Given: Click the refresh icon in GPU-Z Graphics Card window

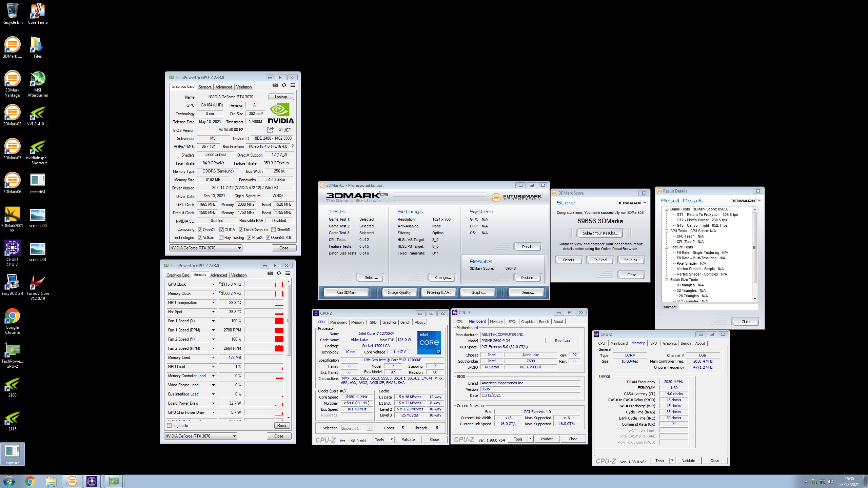Looking at the screenshot, I should (284, 85).
